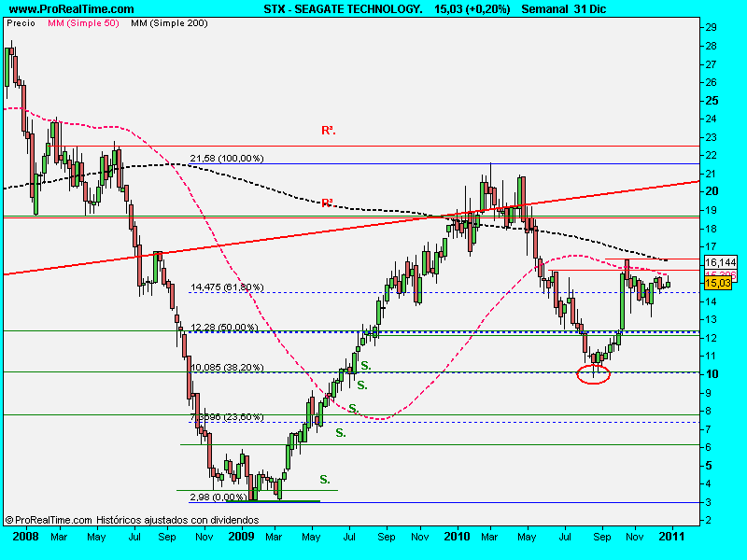Select the 12,28 (50,00%) retracement label
The height and width of the screenshot is (560, 747).
point(224,328)
